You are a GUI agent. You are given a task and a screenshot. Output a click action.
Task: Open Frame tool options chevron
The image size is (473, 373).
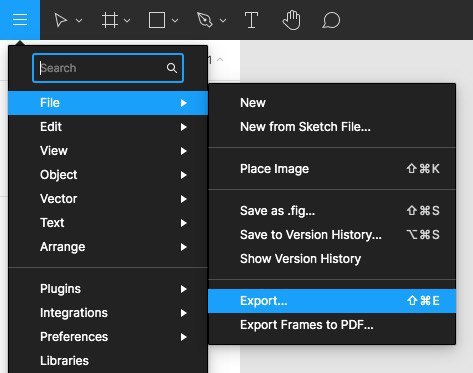(x=127, y=21)
